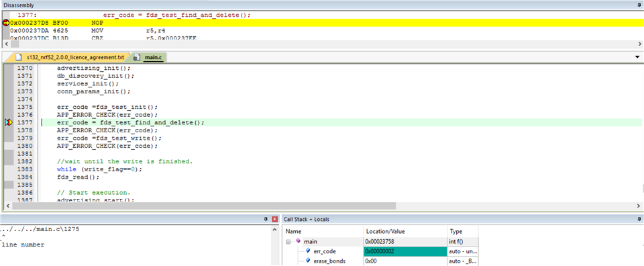Click the gutter margin at line 1381
Viewport: 644px width, 266px height.
(x=9, y=153)
